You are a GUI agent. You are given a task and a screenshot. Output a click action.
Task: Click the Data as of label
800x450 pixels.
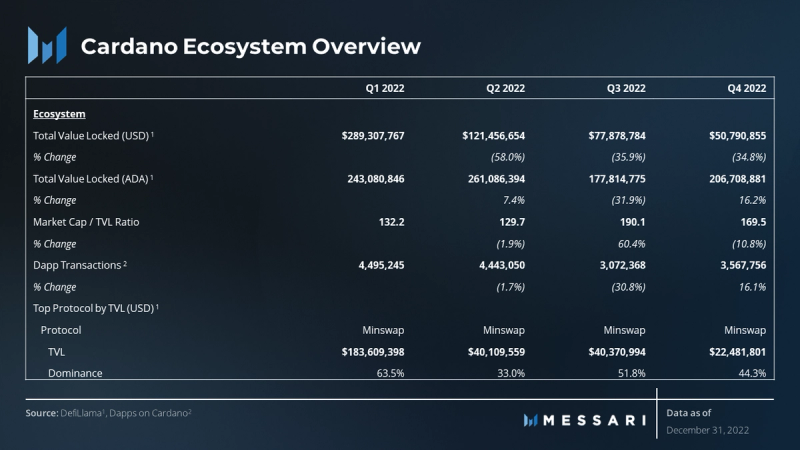(688, 413)
